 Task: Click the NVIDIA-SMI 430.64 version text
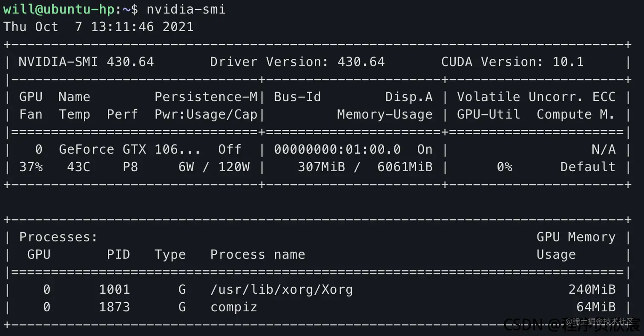coord(86,62)
